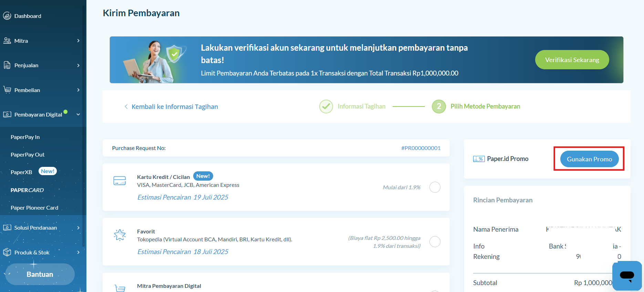Open purchase request #PR000000001 link
The height and width of the screenshot is (292, 644).
pos(421,148)
